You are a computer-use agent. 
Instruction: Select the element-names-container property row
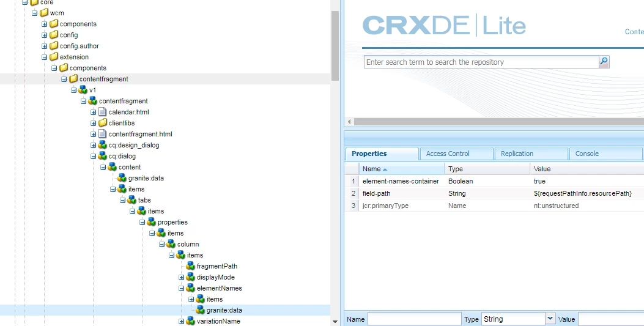[x=495, y=181]
